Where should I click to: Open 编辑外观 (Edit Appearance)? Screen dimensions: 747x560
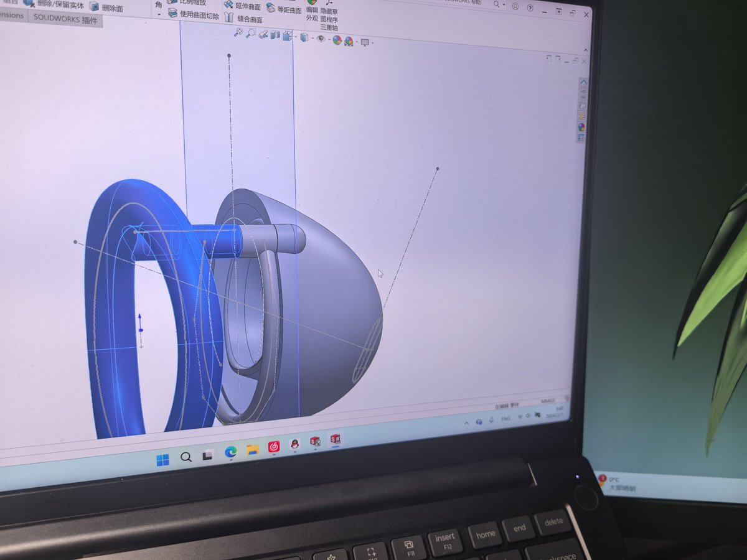tap(312, 10)
